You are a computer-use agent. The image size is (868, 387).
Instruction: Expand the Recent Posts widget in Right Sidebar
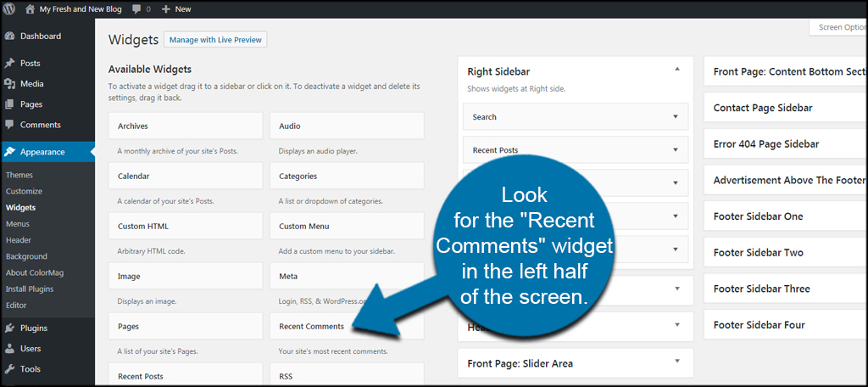click(x=676, y=150)
